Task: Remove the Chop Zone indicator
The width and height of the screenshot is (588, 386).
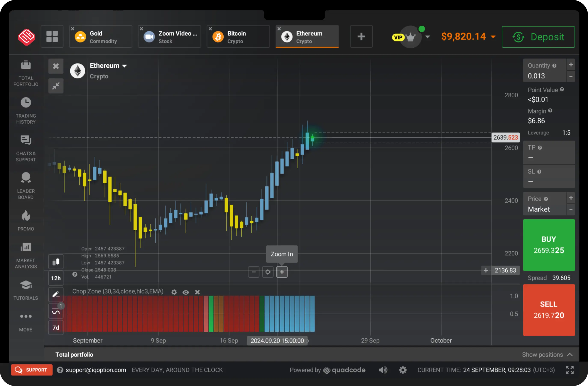Action: point(197,292)
